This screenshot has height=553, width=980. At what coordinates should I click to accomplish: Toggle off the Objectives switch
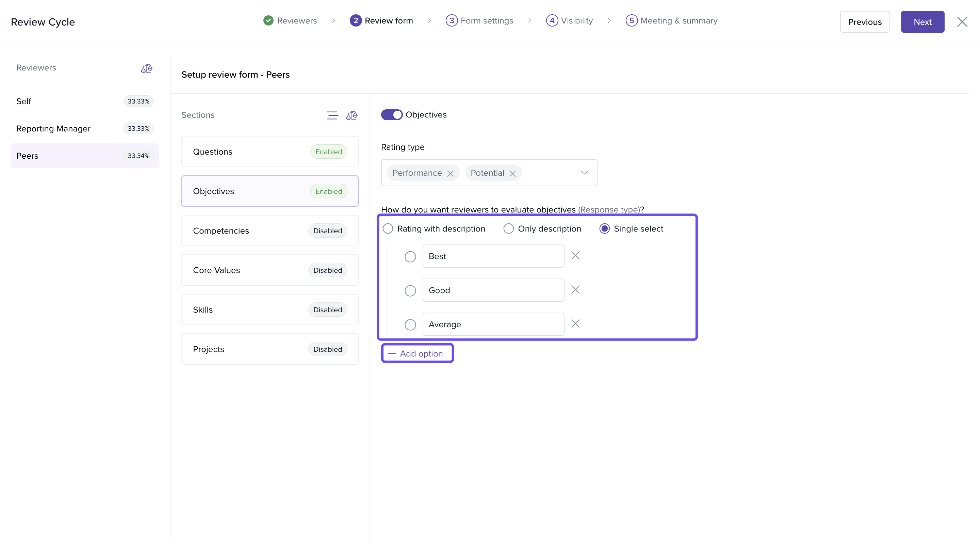point(391,114)
